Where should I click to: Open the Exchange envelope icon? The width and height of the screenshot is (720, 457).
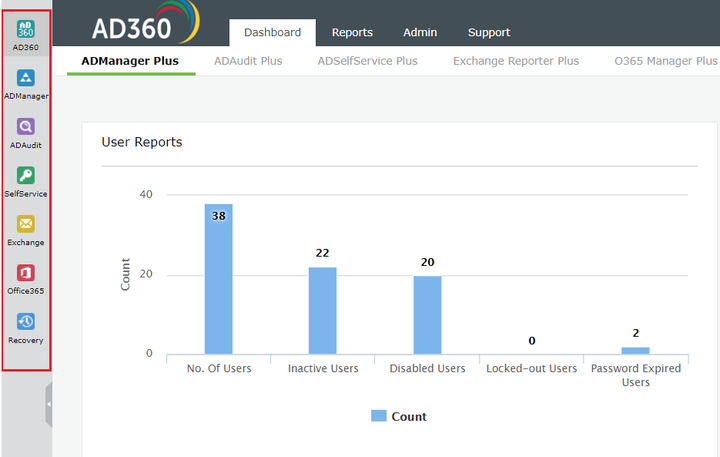click(26, 224)
